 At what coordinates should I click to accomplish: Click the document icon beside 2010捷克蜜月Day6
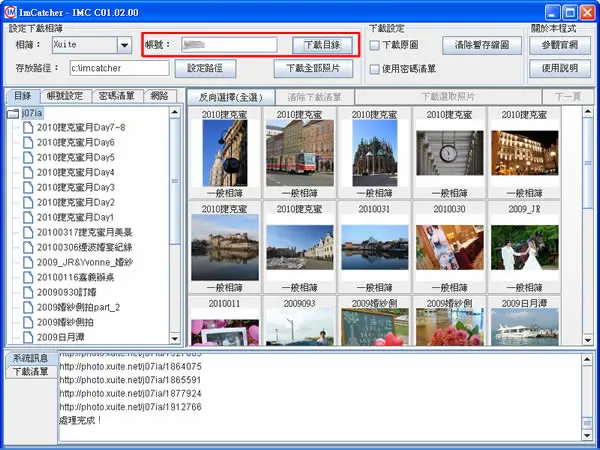[x=28, y=142]
